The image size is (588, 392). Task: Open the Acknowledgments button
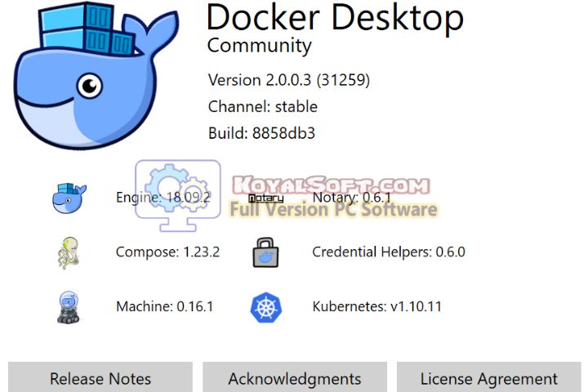pos(295,377)
